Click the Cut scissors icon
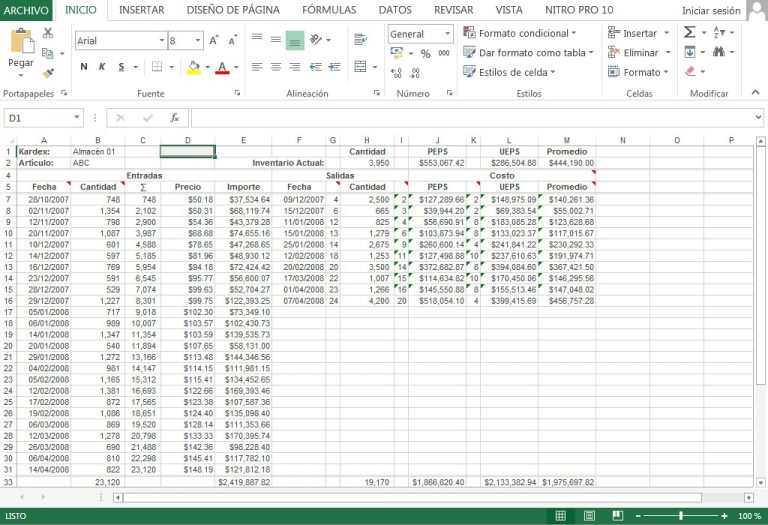The image size is (768, 525). click(47, 33)
